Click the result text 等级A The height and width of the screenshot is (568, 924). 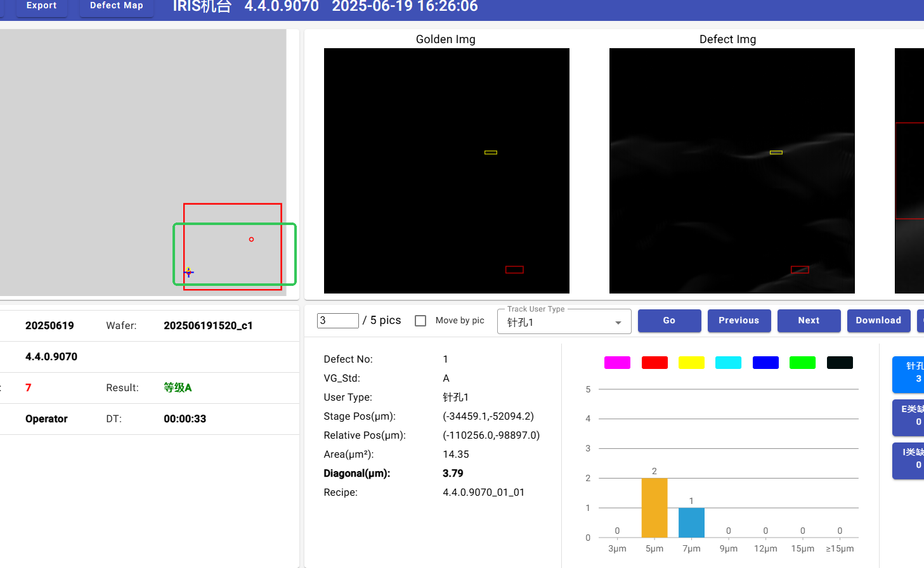point(178,387)
